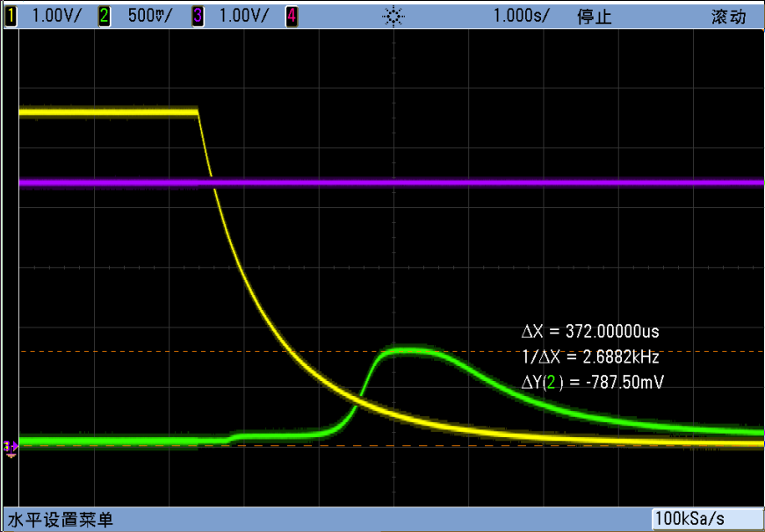Screen dimensions: 765x532
Task: Click the peak of the green waveform
Action: tap(410, 350)
